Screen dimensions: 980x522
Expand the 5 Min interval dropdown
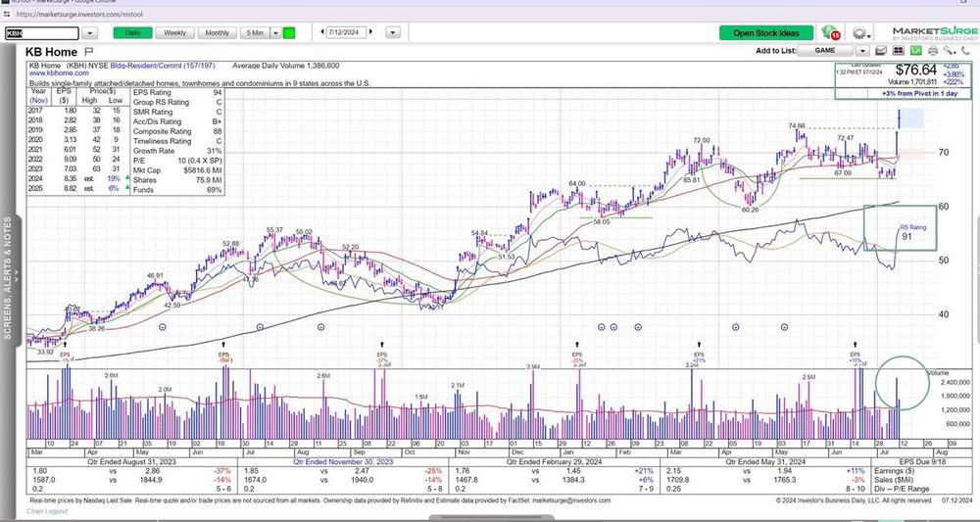pos(273,32)
